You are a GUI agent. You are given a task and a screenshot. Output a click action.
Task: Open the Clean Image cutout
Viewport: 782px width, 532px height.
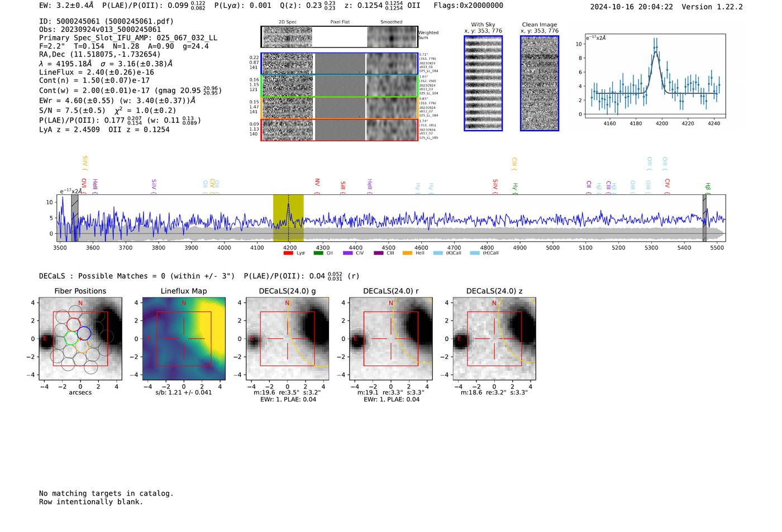(x=540, y=83)
